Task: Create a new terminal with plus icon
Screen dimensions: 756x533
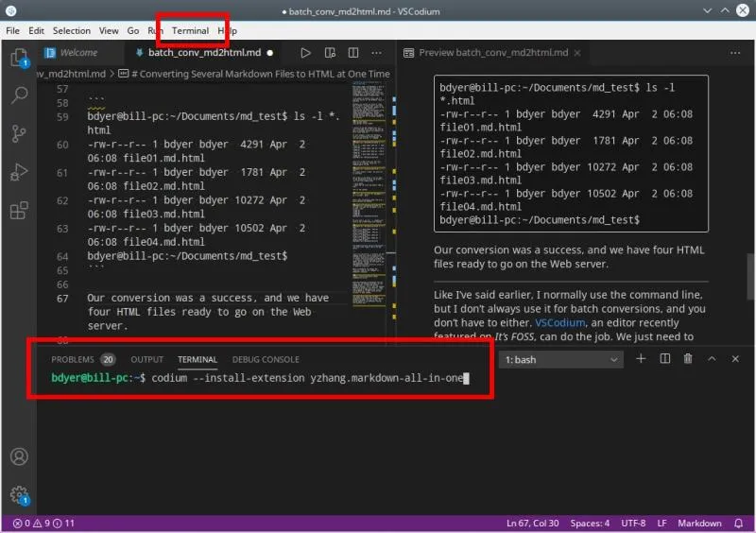Action: click(641, 359)
